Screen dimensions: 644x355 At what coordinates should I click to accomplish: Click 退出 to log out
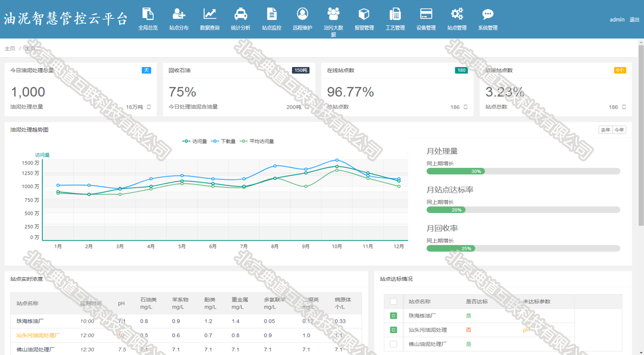pyautogui.click(x=635, y=20)
